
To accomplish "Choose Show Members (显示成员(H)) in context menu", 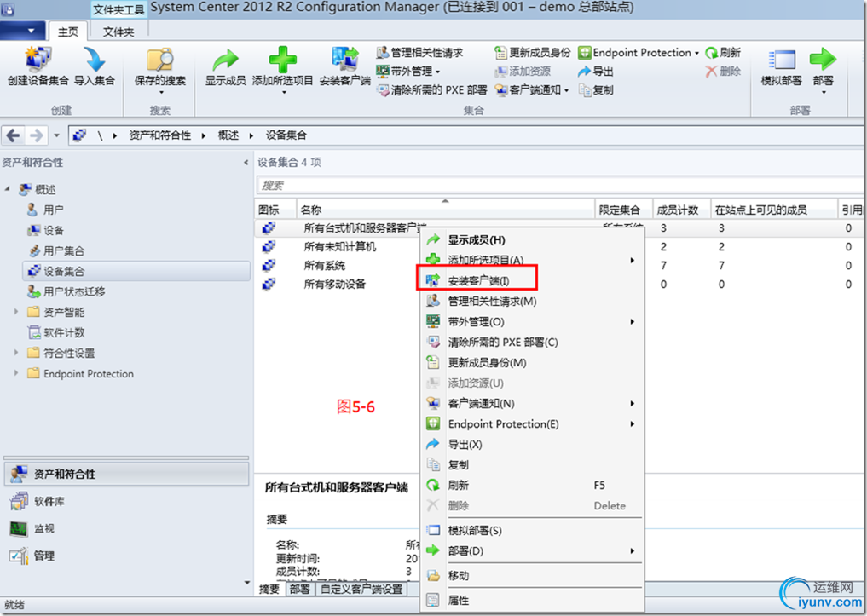I will point(533,239).
